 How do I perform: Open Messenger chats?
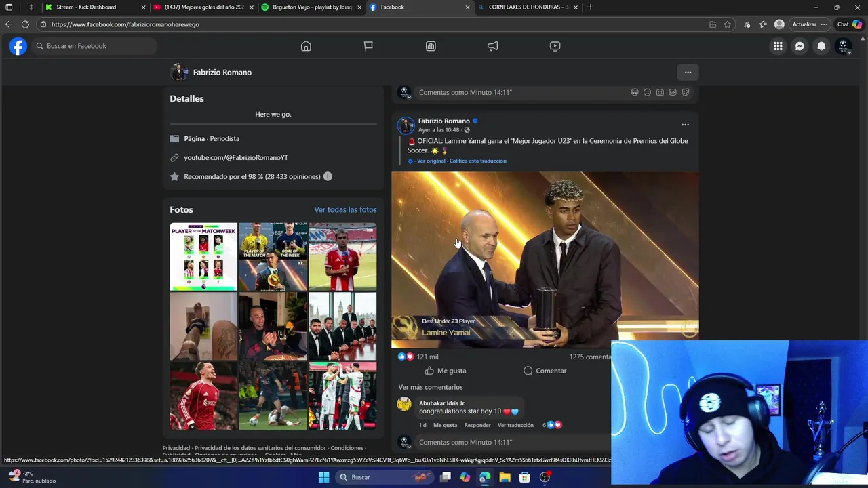pos(800,46)
